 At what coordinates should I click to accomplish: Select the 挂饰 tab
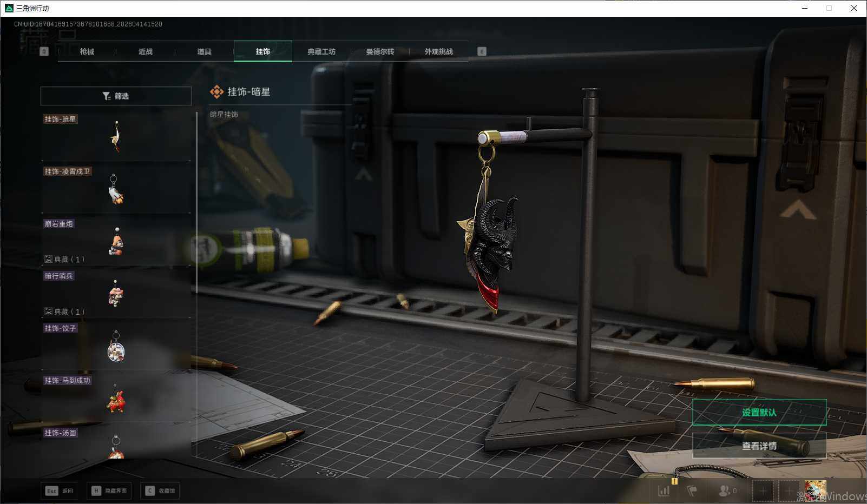[x=263, y=51]
